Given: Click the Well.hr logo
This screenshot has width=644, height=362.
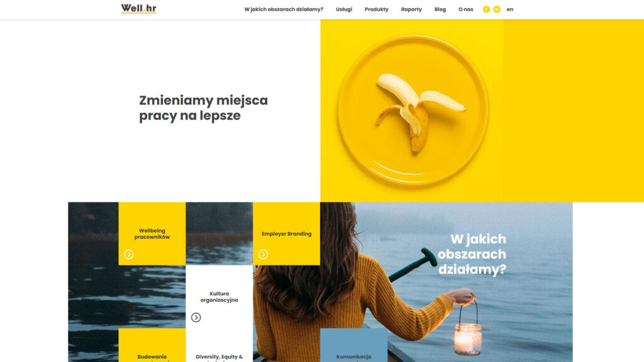Looking at the screenshot, I should (x=138, y=9).
